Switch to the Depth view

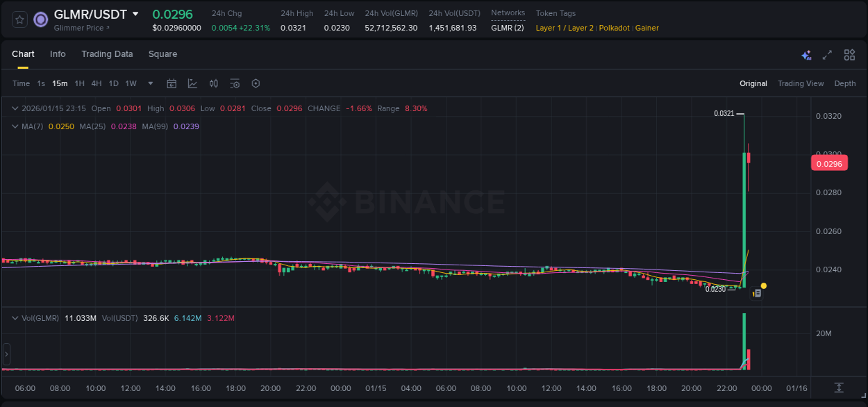[844, 83]
